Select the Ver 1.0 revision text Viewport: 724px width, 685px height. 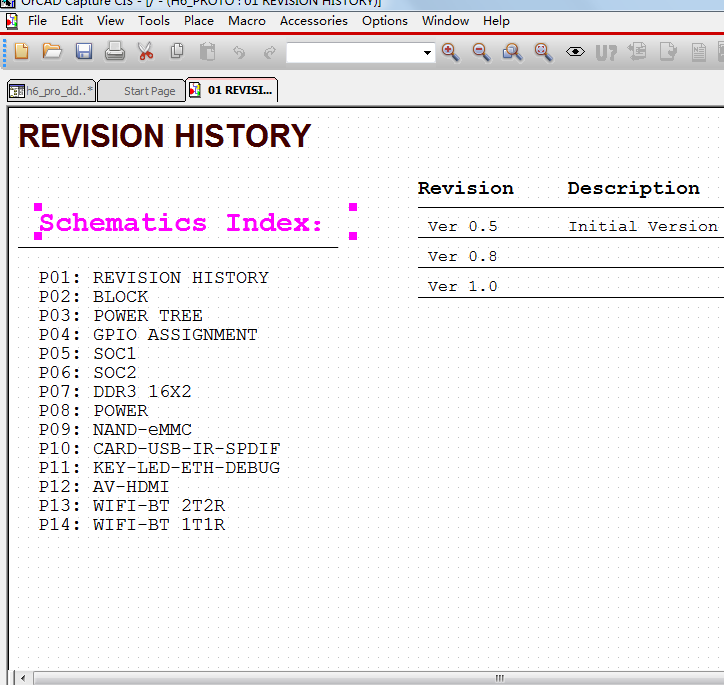(463, 287)
